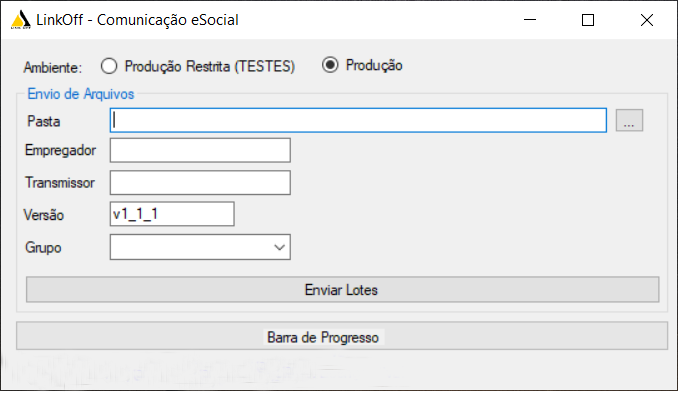Open folder browser with the ellipsis button
The width and height of the screenshot is (678, 400).
[629, 120]
